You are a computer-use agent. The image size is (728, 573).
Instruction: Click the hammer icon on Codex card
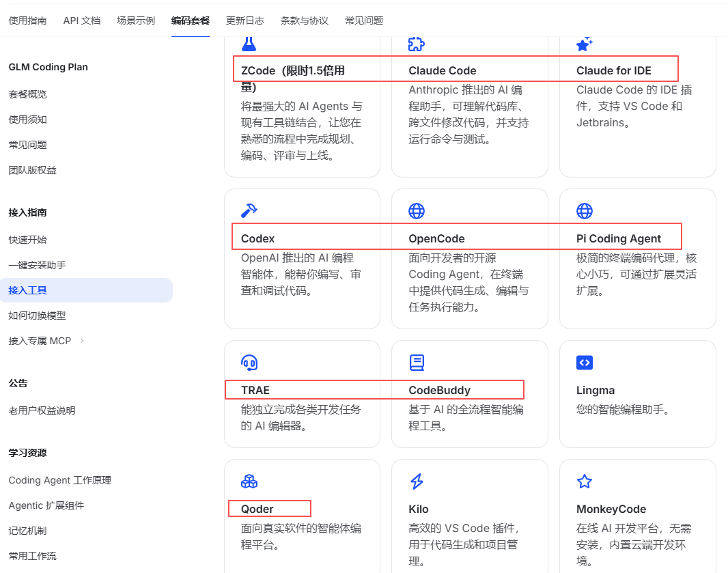pos(249,211)
